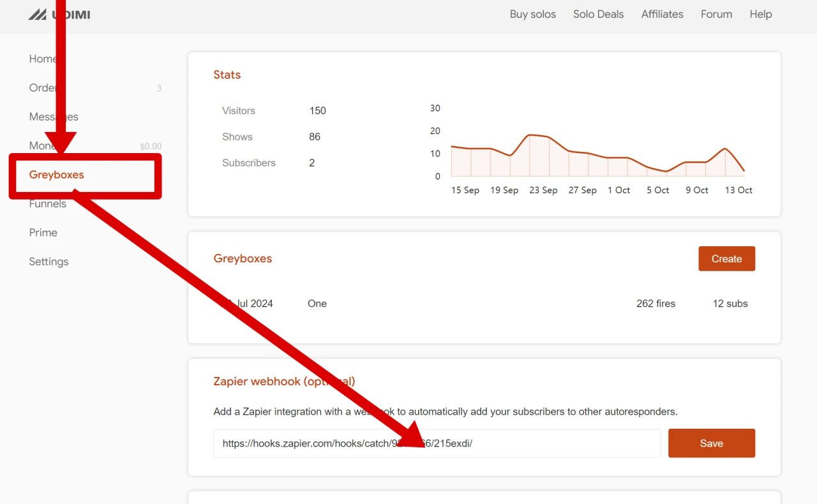Screen dimensions: 817x504
Task: Open Funnels from the sidebar
Action: 48,204
